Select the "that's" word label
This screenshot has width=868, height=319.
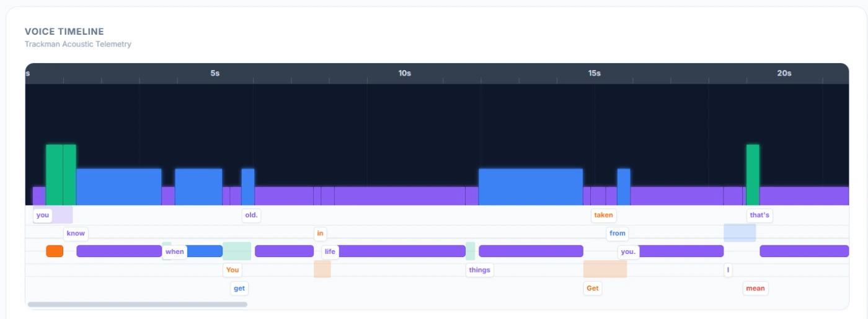(759, 216)
